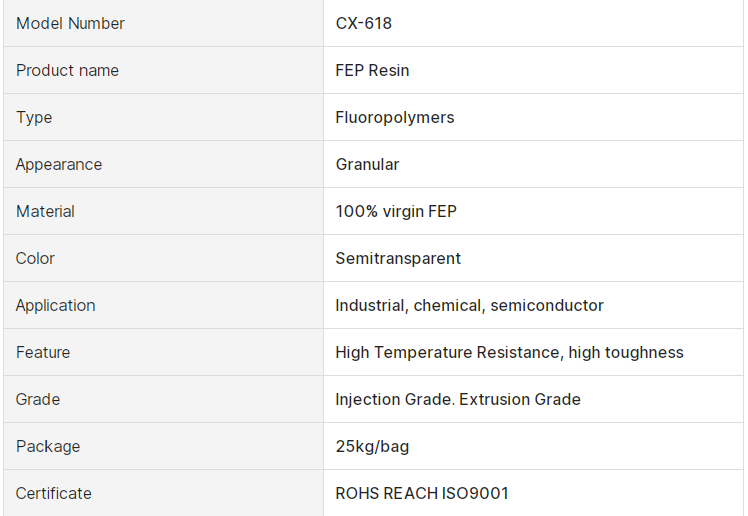Click the "Type" row label
This screenshot has width=748, height=516.
[34, 117]
